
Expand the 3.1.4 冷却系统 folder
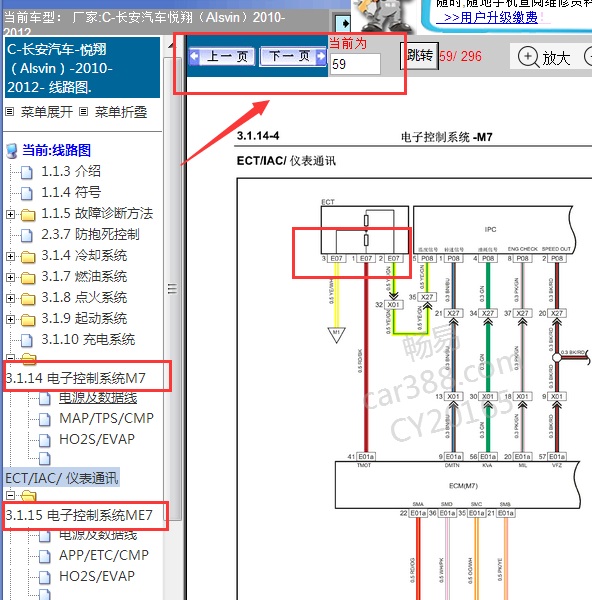(10, 256)
